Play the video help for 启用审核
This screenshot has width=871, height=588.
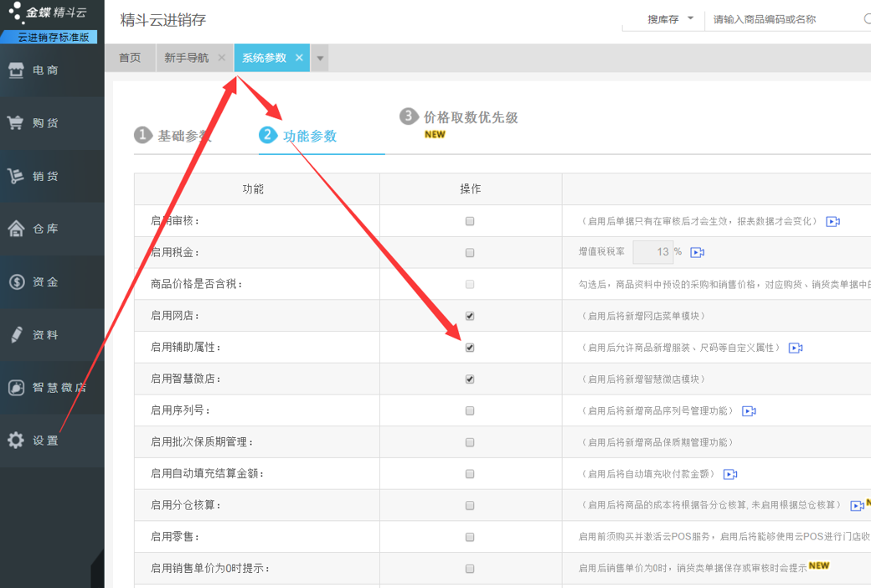coord(832,221)
